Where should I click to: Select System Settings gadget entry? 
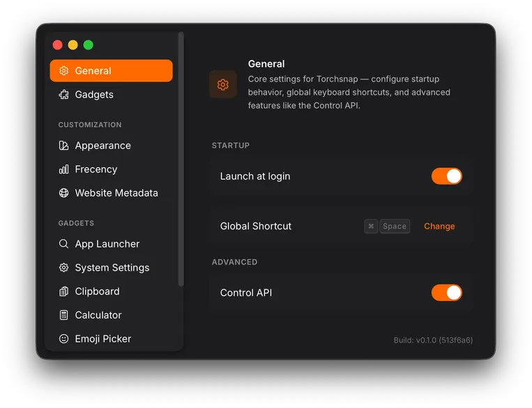[112, 268]
